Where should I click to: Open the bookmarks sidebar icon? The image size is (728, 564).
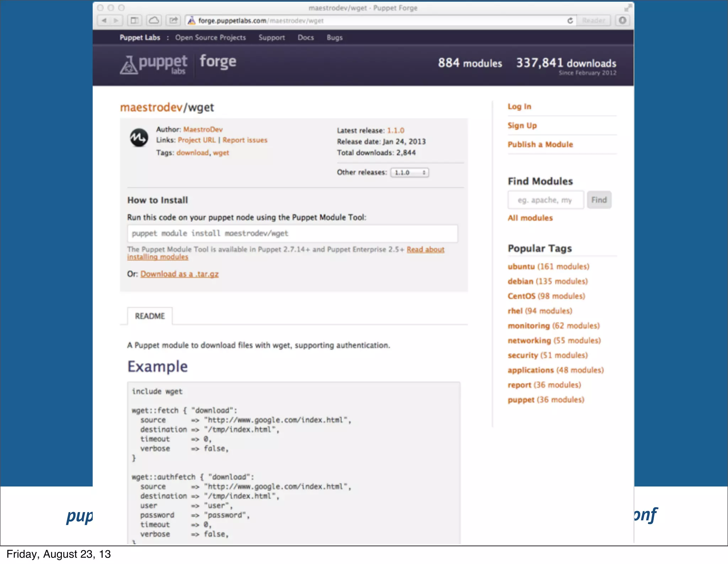pos(135,21)
